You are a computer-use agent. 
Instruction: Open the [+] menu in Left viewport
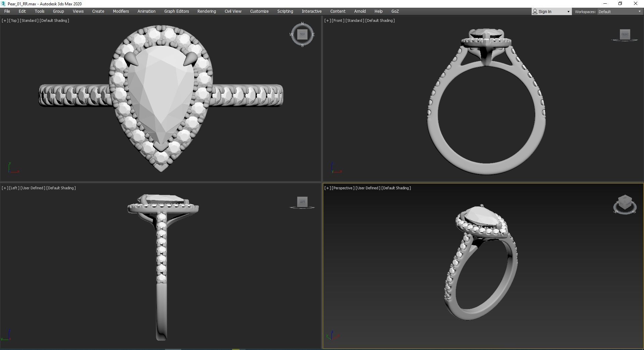[5, 188]
